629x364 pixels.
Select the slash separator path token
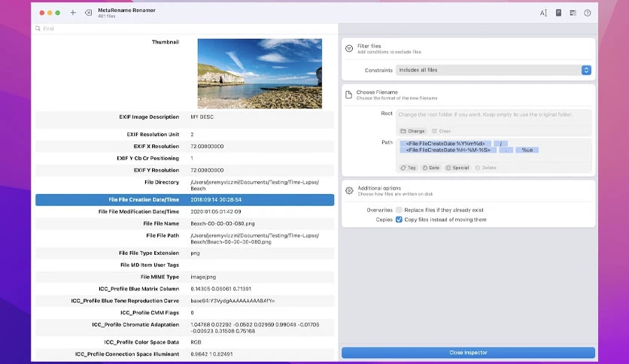tap(500, 144)
